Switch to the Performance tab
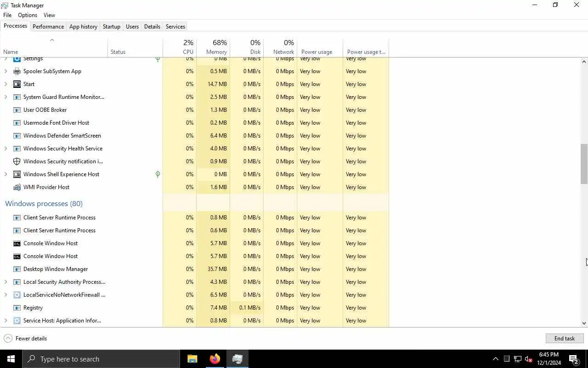This screenshot has height=368, width=588. click(x=48, y=27)
